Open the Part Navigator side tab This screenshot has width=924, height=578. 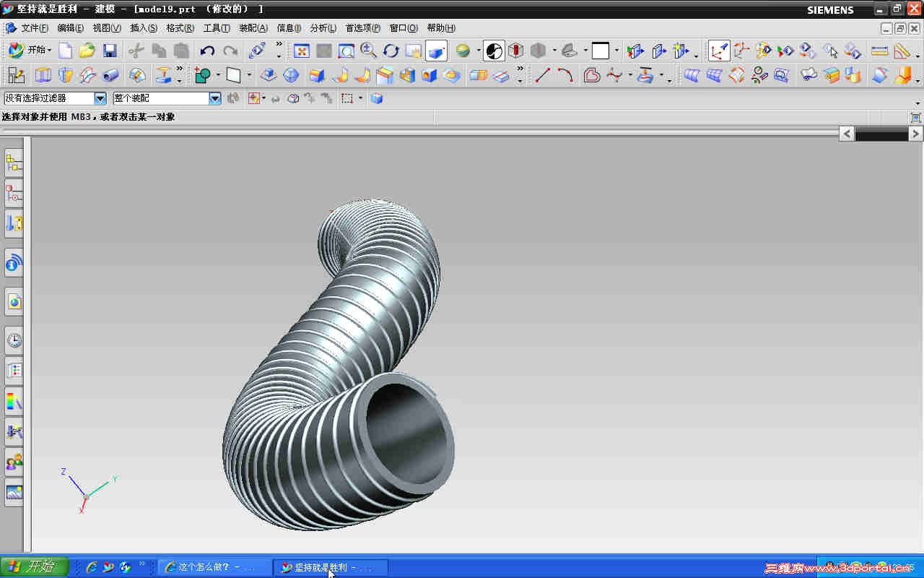pyautogui.click(x=14, y=223)
